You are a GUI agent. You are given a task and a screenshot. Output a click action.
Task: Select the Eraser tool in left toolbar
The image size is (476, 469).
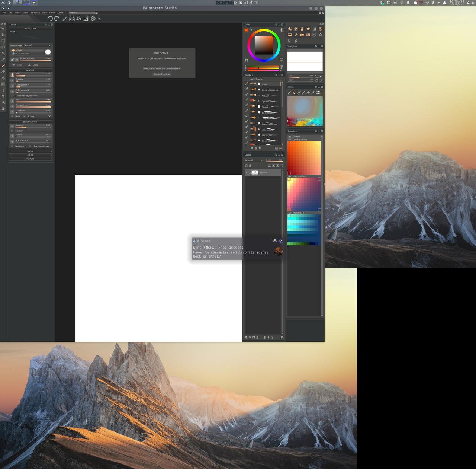[x=3, y=71]
